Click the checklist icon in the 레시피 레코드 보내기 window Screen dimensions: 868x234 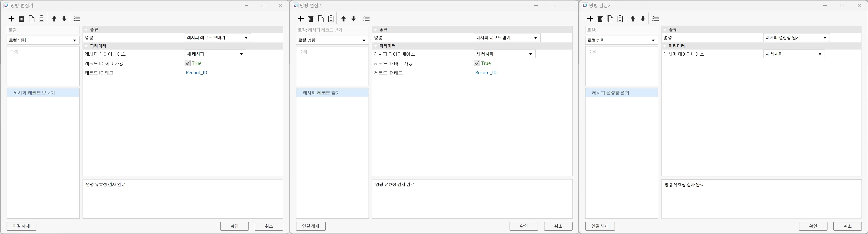click(77, 19)
